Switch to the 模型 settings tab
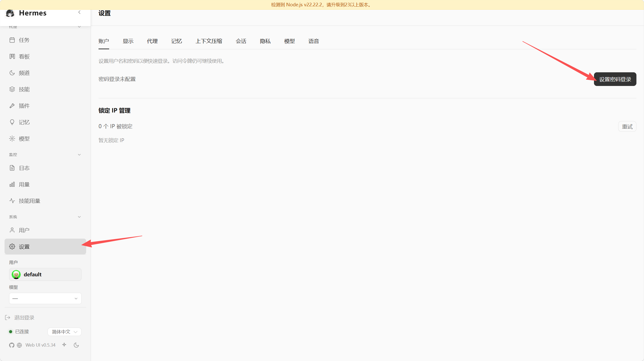The image size is (644, 361). [x=290, y=41]
